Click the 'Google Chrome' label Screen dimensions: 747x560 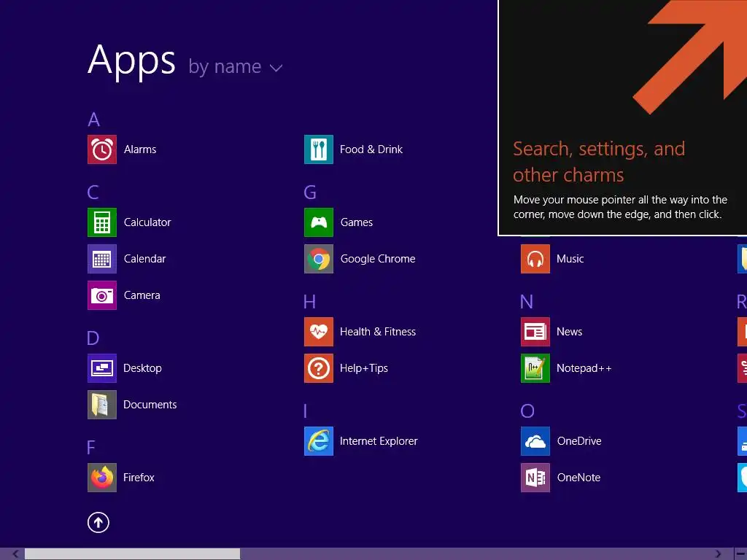(378, 259)
